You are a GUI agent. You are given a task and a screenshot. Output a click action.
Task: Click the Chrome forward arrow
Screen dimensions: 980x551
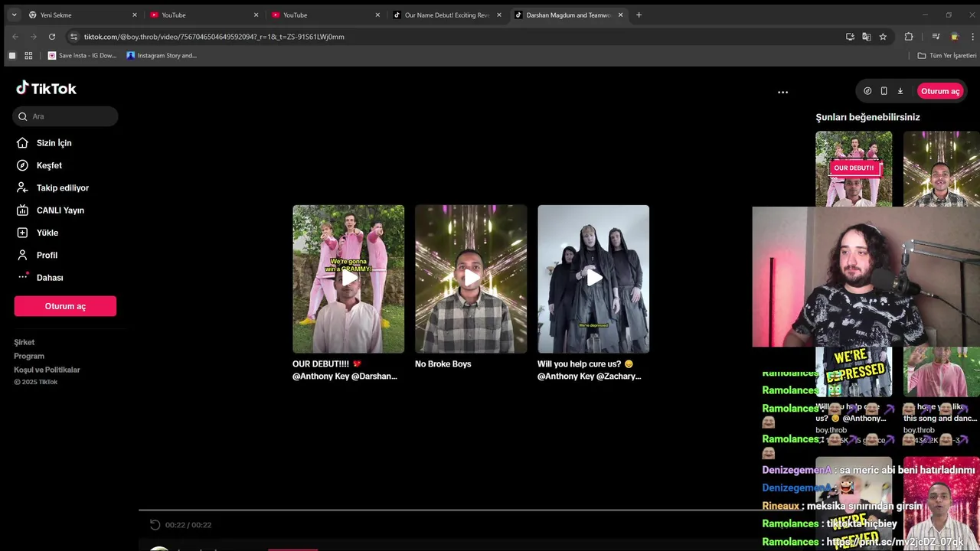pos(33,37)
